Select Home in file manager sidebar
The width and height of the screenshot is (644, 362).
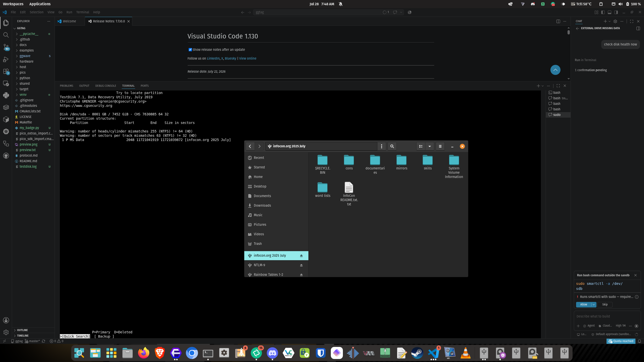(x=276, y=177)
